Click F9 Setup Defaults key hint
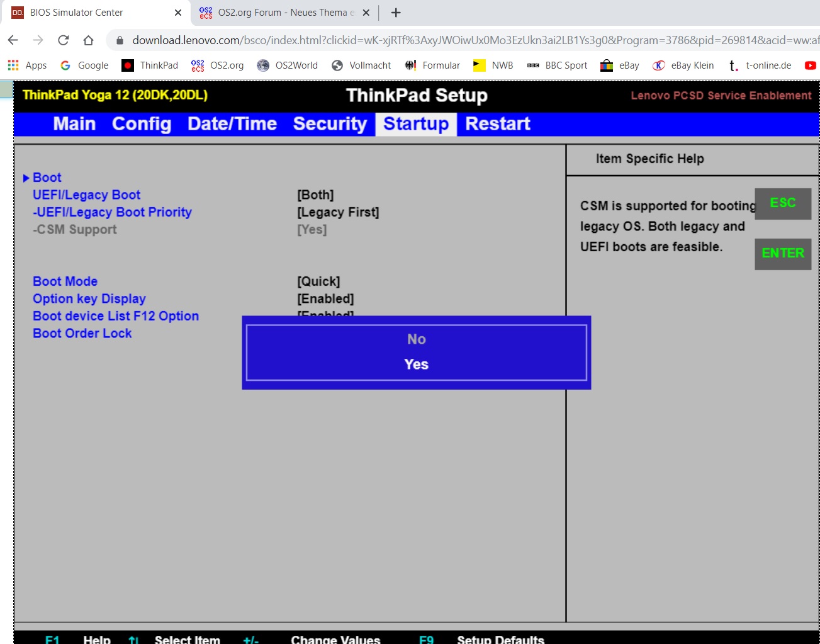Image resolution: width=820 pixels, height=644 pixels. click(481, 639)
